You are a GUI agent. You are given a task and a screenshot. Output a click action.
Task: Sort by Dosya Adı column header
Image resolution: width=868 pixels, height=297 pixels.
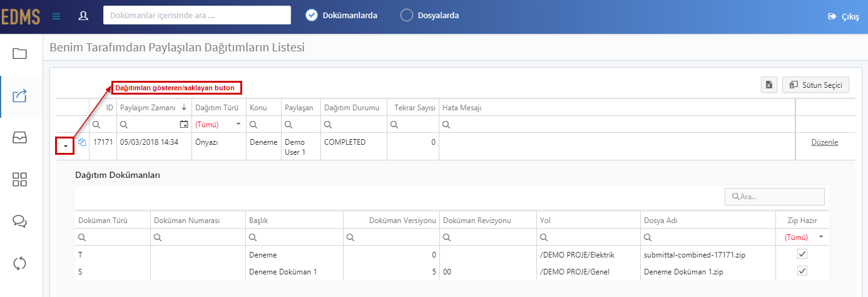660,221
